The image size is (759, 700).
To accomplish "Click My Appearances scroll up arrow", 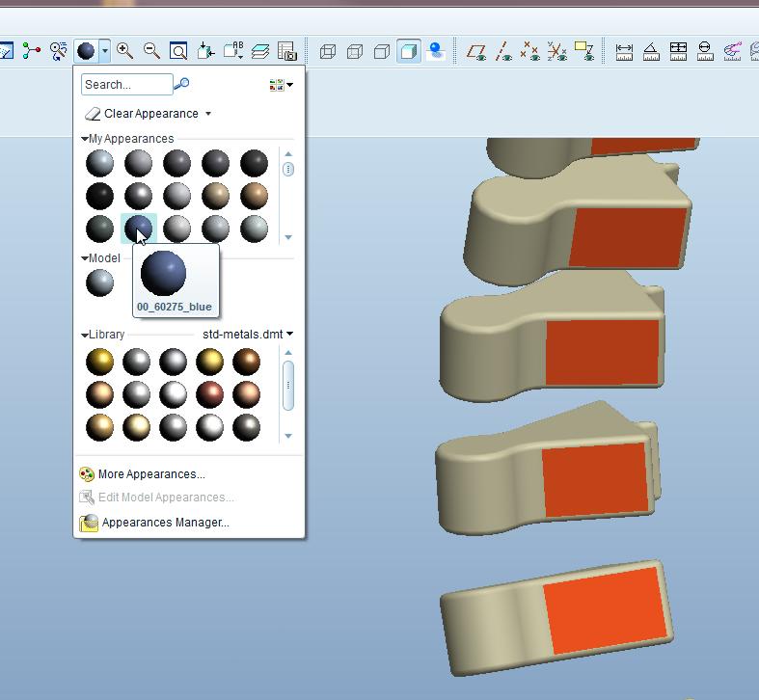I will tap(288, 154).
